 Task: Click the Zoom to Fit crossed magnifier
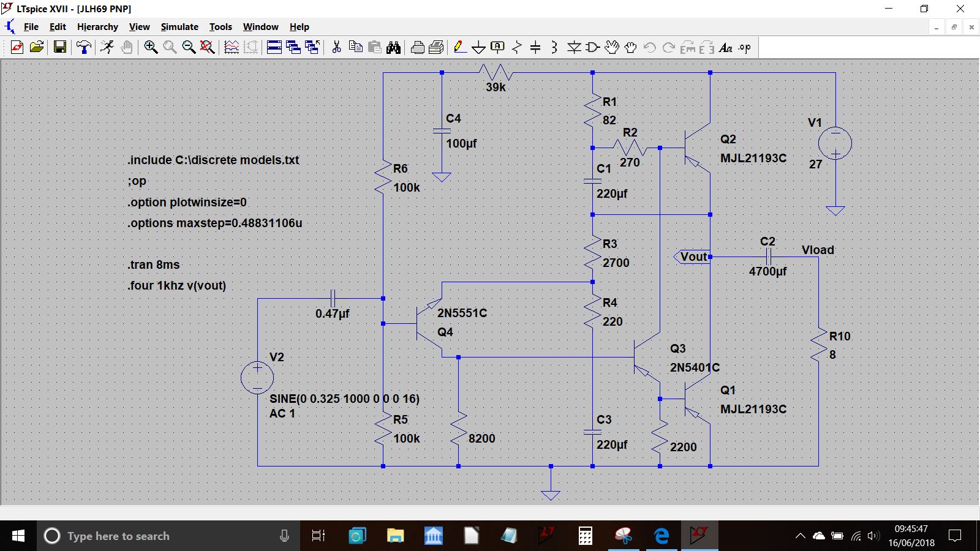click(208, 47)
